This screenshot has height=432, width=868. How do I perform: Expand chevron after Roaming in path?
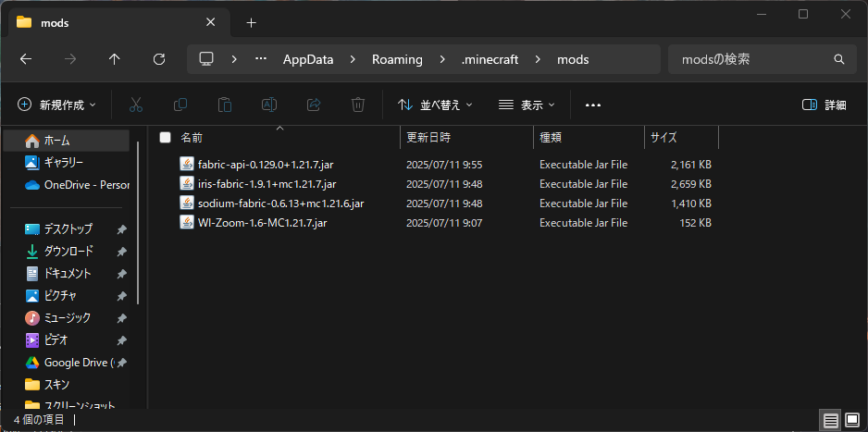coord(441,59)
